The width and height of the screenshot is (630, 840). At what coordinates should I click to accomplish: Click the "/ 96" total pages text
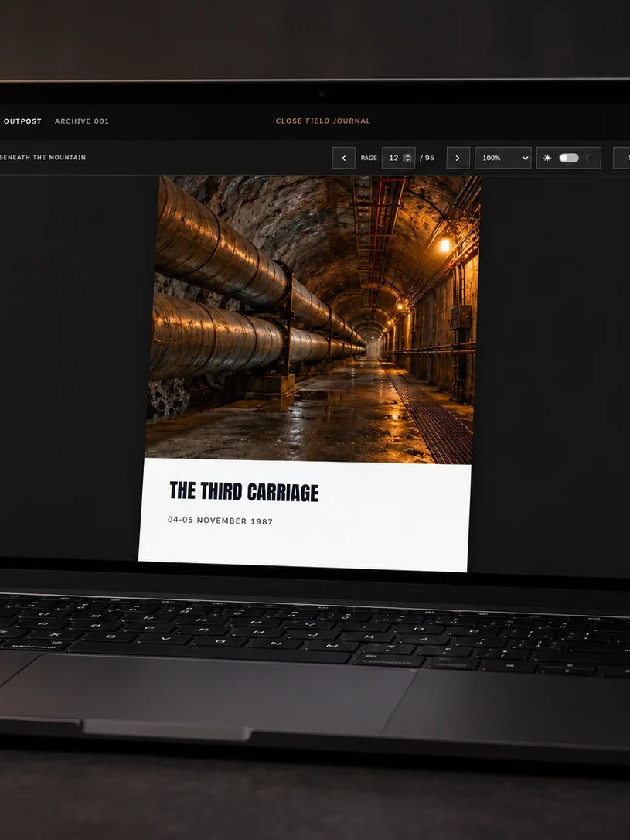[x=427, y=158]
